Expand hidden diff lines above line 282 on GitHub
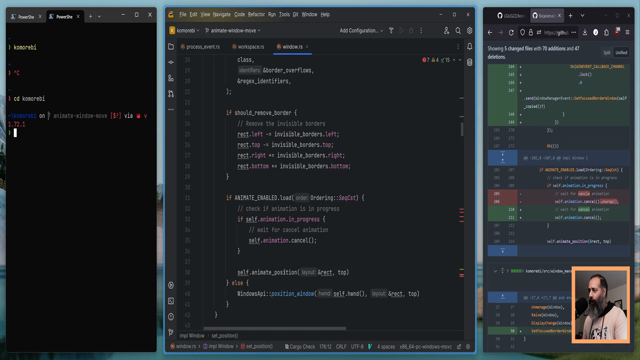The image size is (640, 360). (x=502, y=158)
